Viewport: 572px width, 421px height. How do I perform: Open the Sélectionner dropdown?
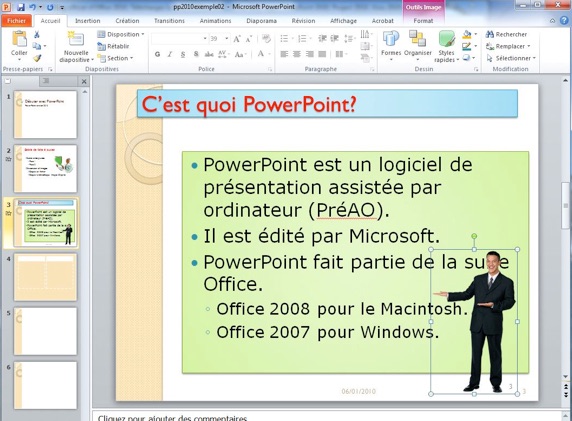511,58
